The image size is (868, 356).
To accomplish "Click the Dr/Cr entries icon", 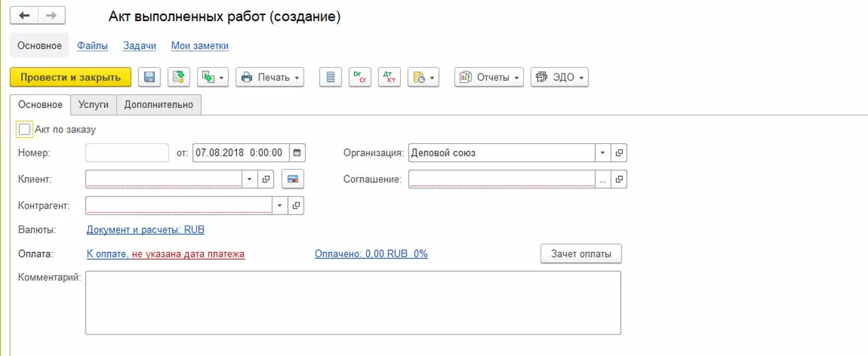I will [360, 77].
